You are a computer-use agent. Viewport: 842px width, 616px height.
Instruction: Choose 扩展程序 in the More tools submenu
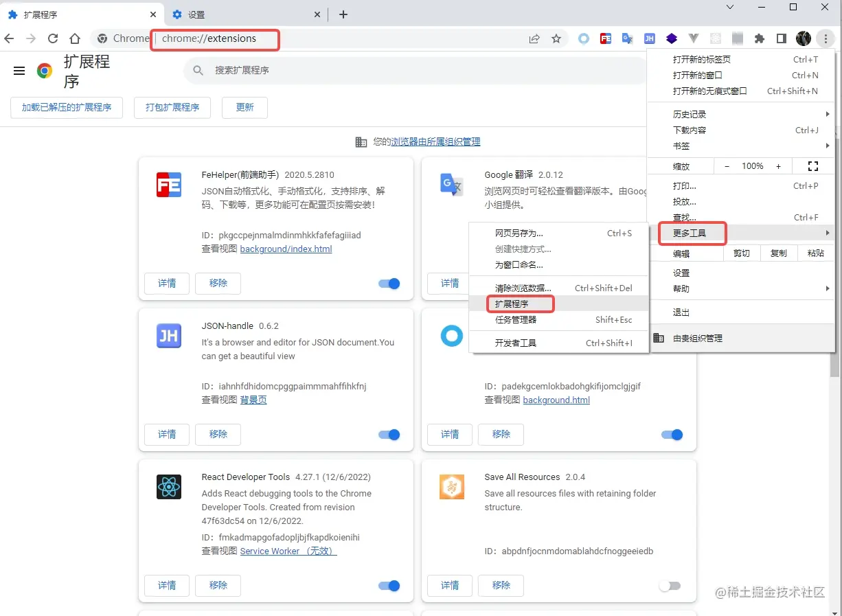point(559,304)
